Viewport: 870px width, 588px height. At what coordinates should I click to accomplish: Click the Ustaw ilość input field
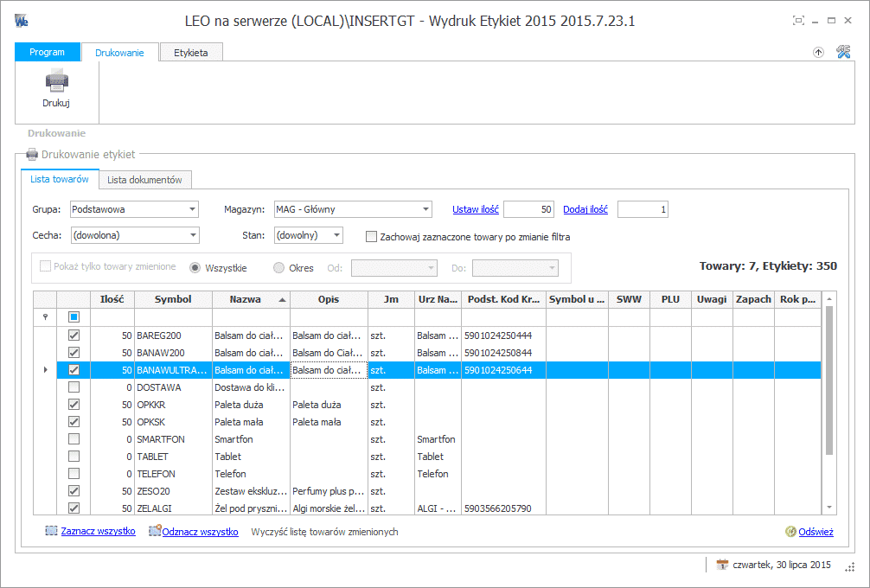coord(528,209)
